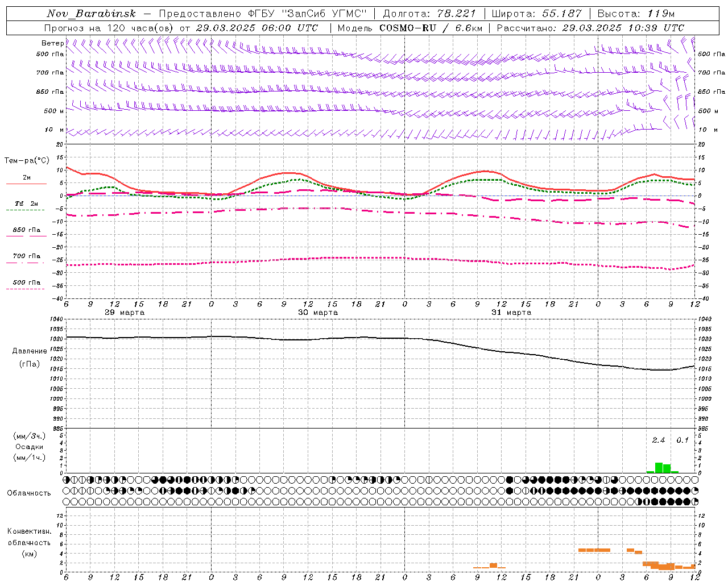Image resolution: width=728 pixels, height=582 pixels.
Task: Click the "(мм/1ч.)" precipitation unit label
Action: 30,458
